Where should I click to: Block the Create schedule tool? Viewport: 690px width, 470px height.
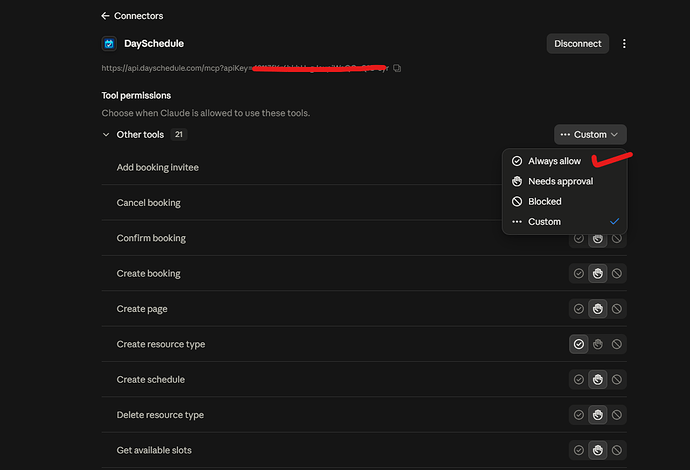(x=617, y=379)
